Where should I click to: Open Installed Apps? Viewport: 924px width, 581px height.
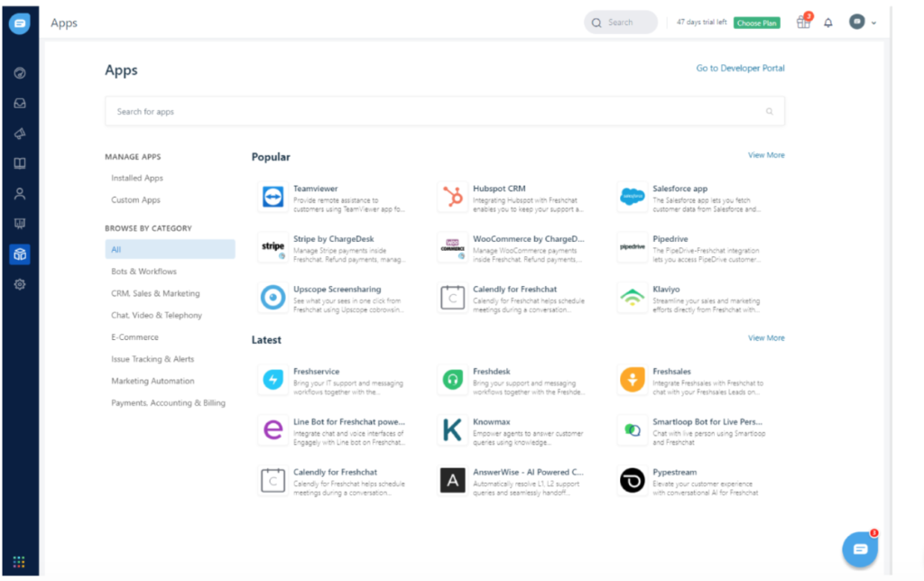137,178
